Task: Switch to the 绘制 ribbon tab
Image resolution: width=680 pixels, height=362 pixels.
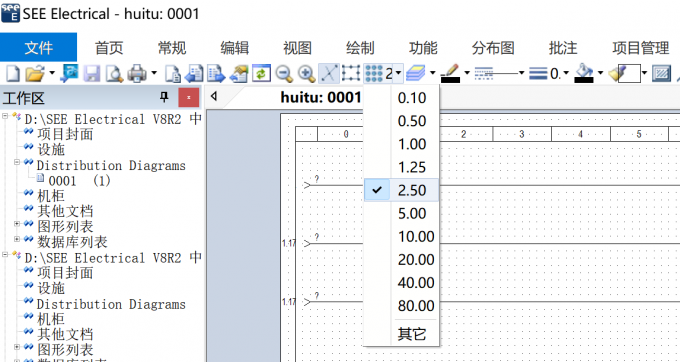Action: pos(360,48)
